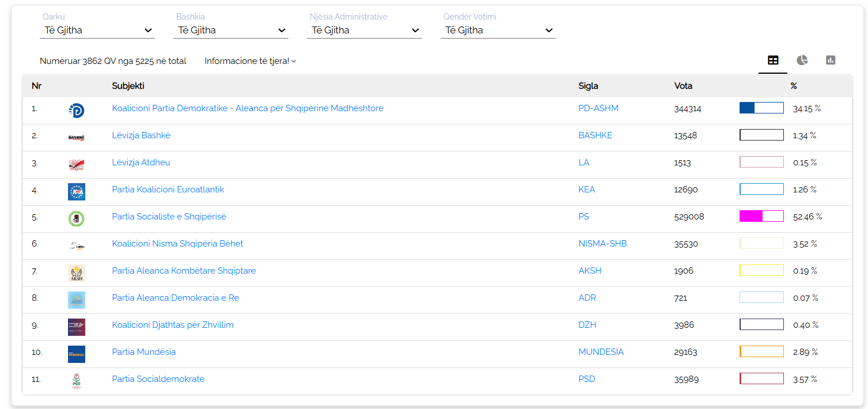The width and height of the screenshot is (868, 409).
Task: Open Partia Socialiste e Shqipërisë link
Action: click(169, 217)
